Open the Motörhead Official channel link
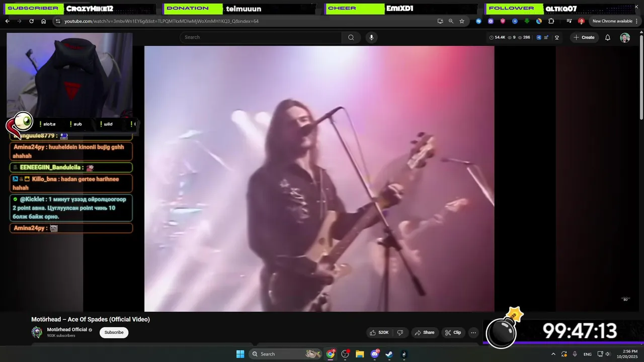Viewport: 644px width, 362px height. click(67, 330)
